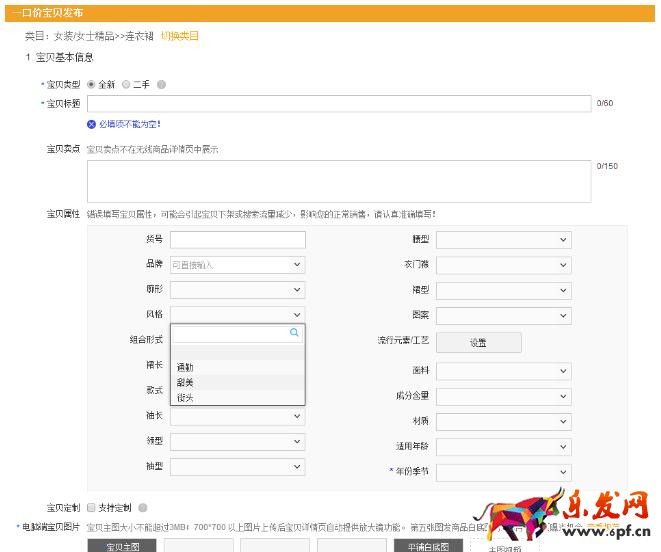Select the 全新 radio button

click(91, 85)
